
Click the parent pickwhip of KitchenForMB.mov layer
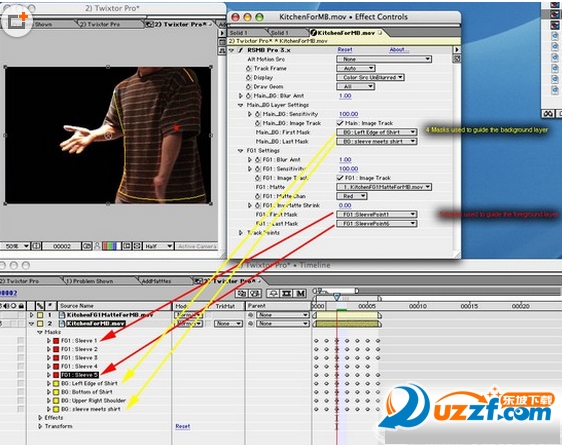tap(251, 324)
